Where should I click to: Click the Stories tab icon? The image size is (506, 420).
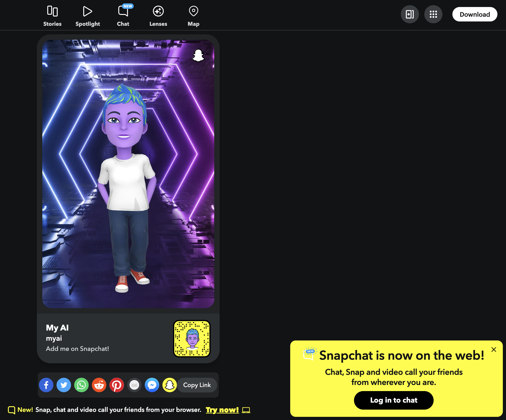52,10
